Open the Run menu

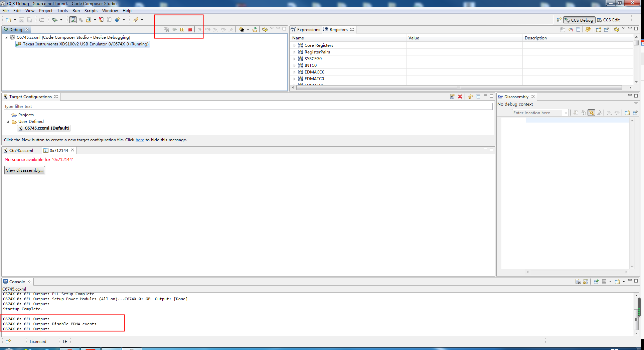(76, 11)
